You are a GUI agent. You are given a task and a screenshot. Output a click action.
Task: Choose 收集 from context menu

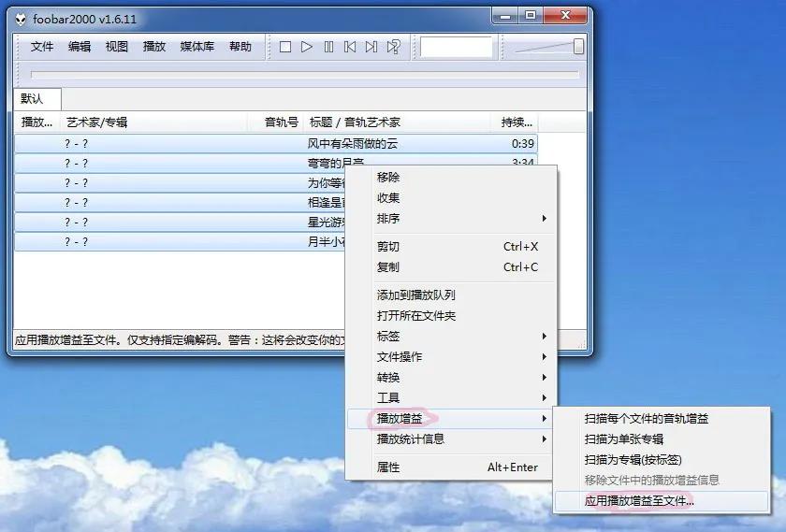pyautogui.click(x=451, y=198)
